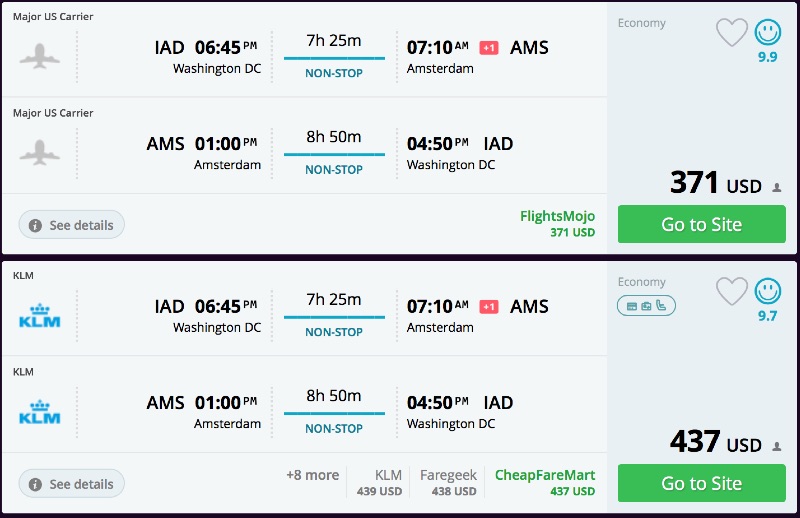Image resolution: width=800 pixels, height=518 pixels.
Task: Click the Major US Carrier outbound plane icon
Action: (x=40, y=56)
